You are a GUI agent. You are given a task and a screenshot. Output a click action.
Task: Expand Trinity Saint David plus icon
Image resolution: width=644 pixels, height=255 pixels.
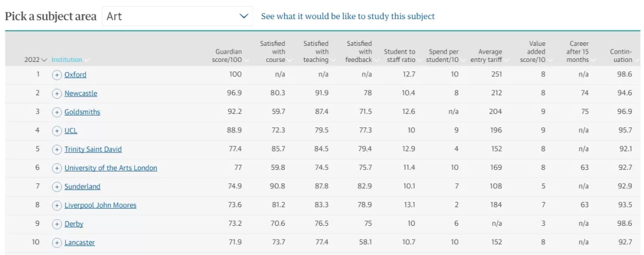click(57, 150)
